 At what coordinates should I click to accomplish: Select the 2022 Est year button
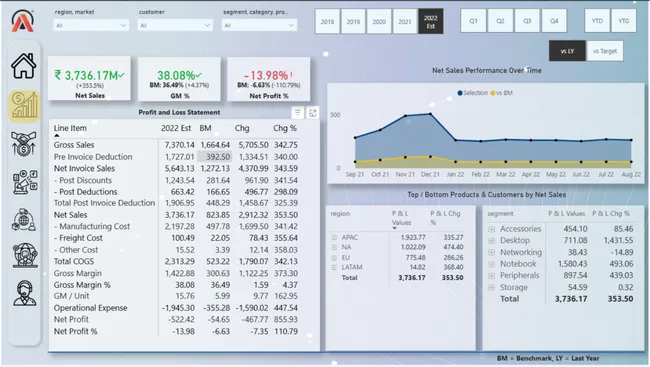pyautogui.click(x=431, y=21)
